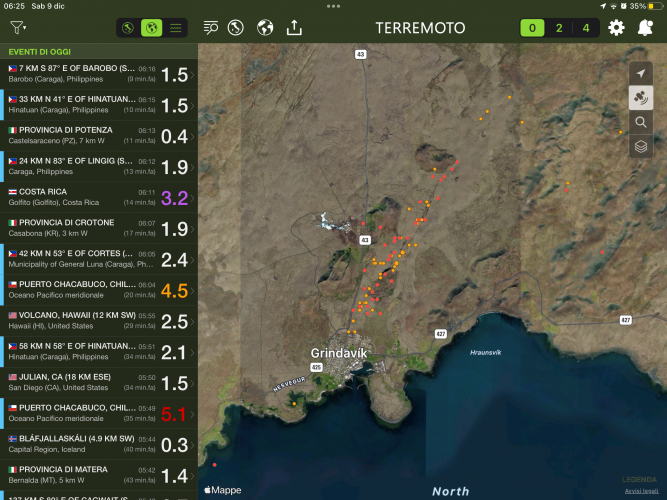Open the map layers stack icon

[641, 146]
